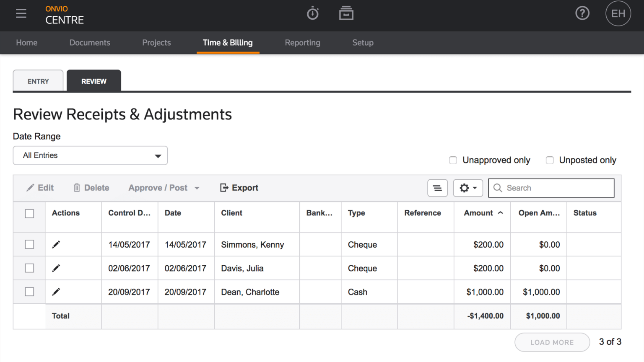Viewport: 644px width, 362px height.
Task: Click the Export icon above the table
Action: [223, 188]
